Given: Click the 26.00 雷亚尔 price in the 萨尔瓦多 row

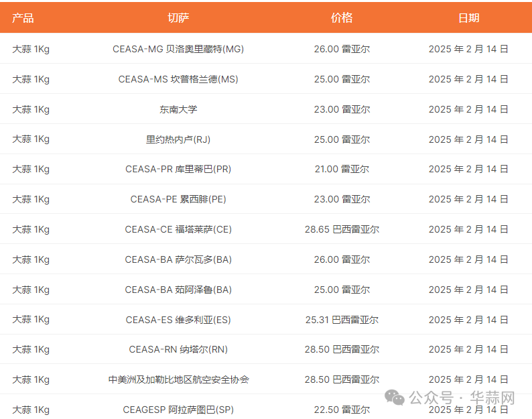Looking at the screenshot, I should pos(342,259).
